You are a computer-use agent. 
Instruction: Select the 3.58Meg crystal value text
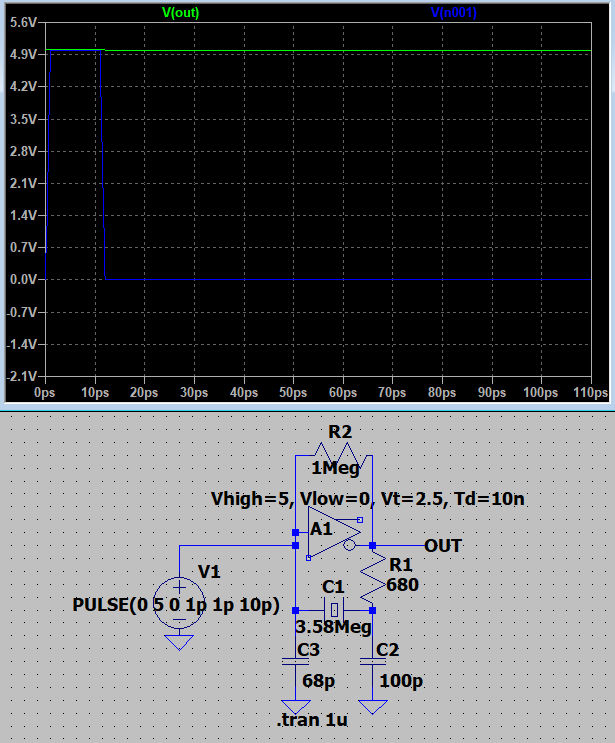click(x=334, y=628)
